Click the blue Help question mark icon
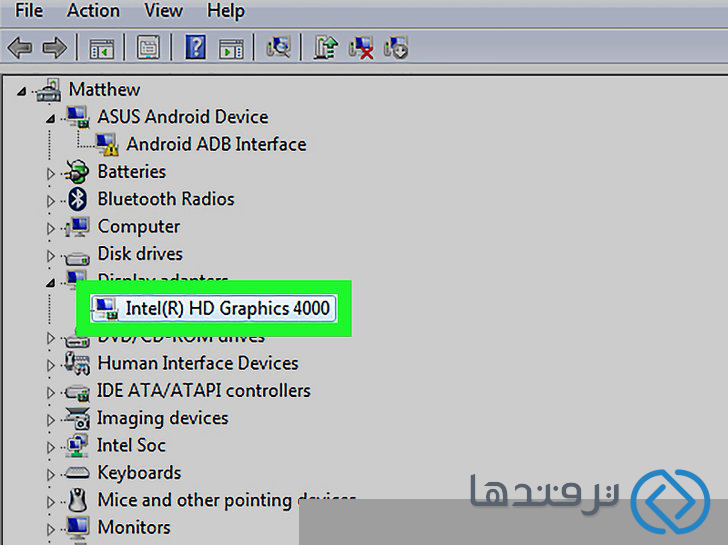The width and height of the screenshot is (728, 545). tap(196, 47)
